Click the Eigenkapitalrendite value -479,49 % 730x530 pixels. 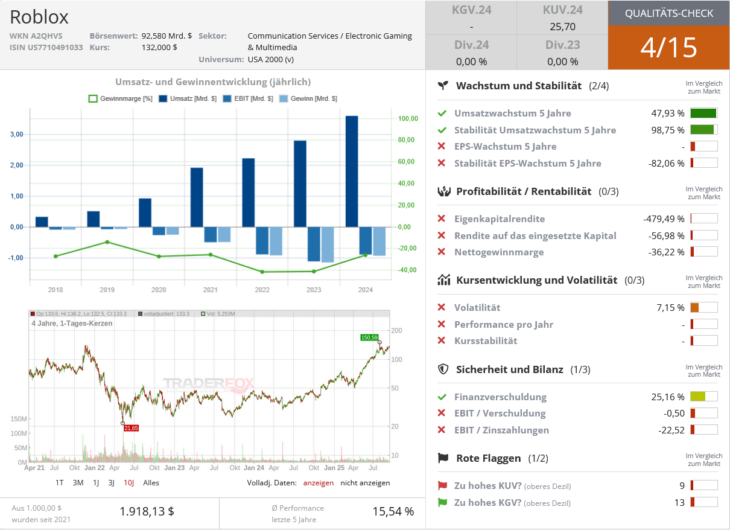[663, 219]
